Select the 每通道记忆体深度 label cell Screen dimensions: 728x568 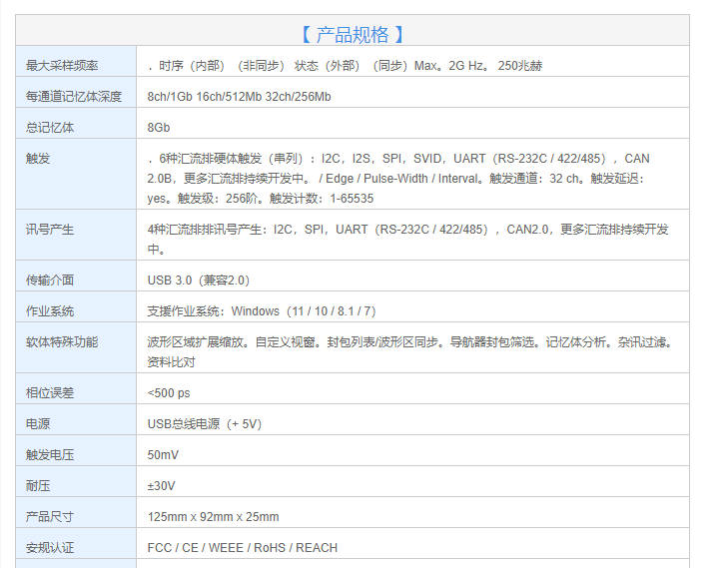tap(74, 97)
